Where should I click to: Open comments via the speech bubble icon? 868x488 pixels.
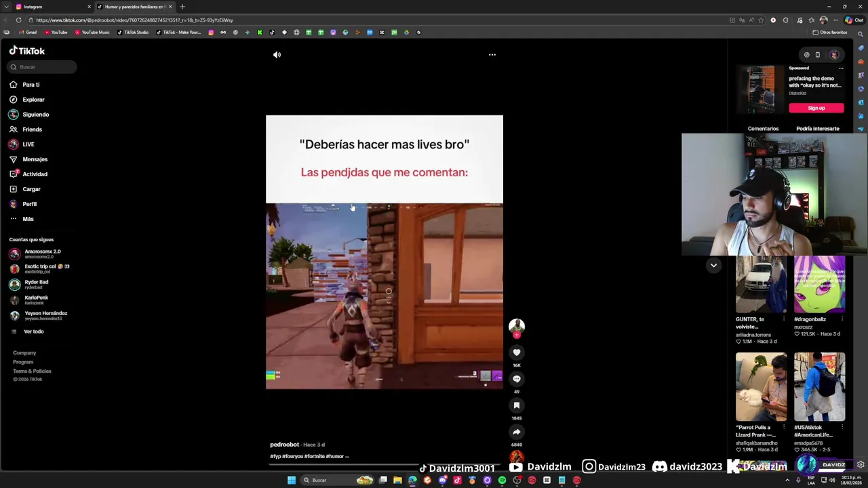[x=517, y=379]
